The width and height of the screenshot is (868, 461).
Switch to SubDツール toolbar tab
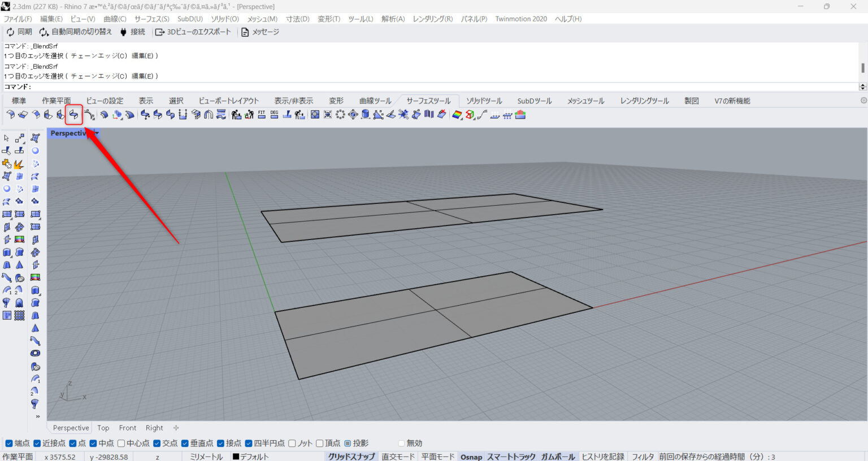pos(535,101)
